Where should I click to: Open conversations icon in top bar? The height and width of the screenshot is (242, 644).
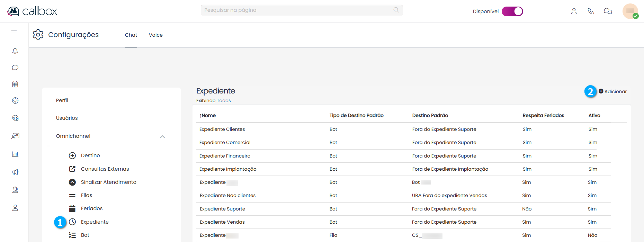[x=608, y=11]
